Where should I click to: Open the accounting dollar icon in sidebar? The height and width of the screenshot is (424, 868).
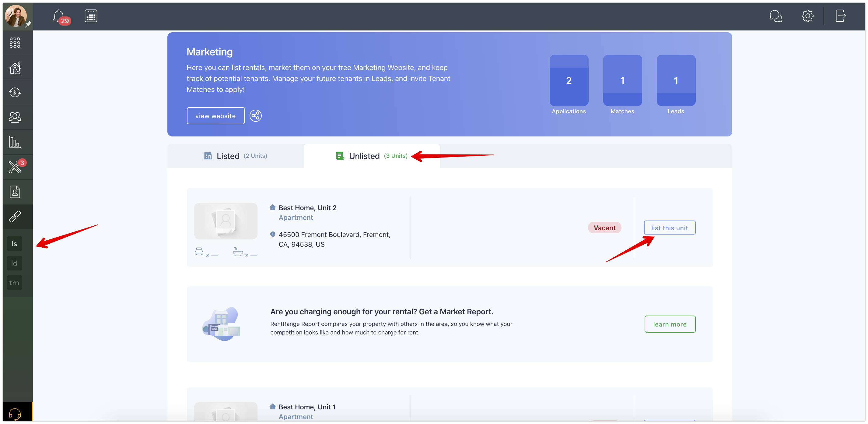15,92
